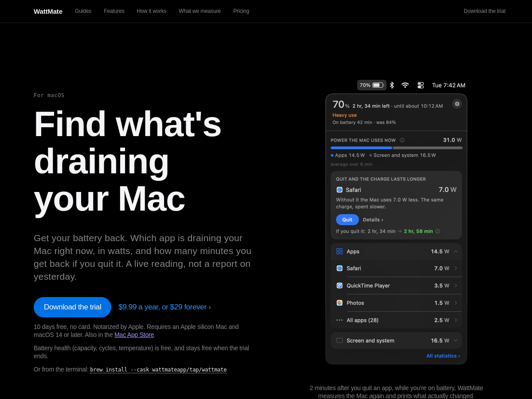Click the QuickTime Player icon
The image size is (532, 399).
coord(340,286)
